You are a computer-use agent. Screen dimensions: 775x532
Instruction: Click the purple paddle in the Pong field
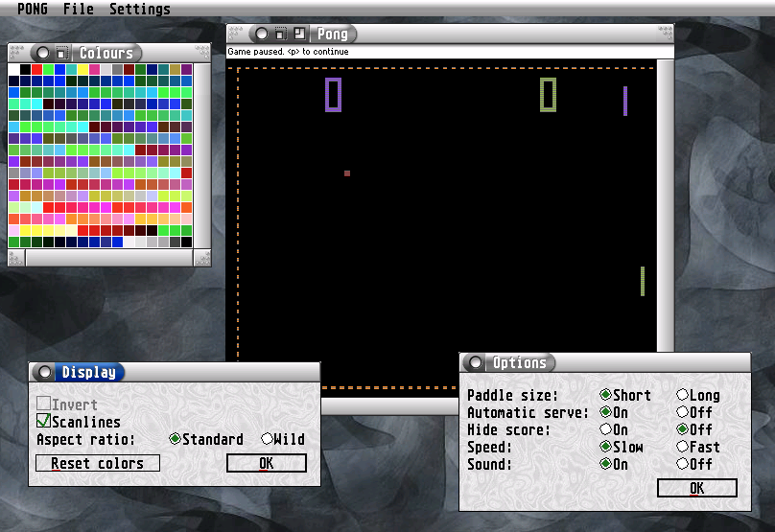coord(625,102)
